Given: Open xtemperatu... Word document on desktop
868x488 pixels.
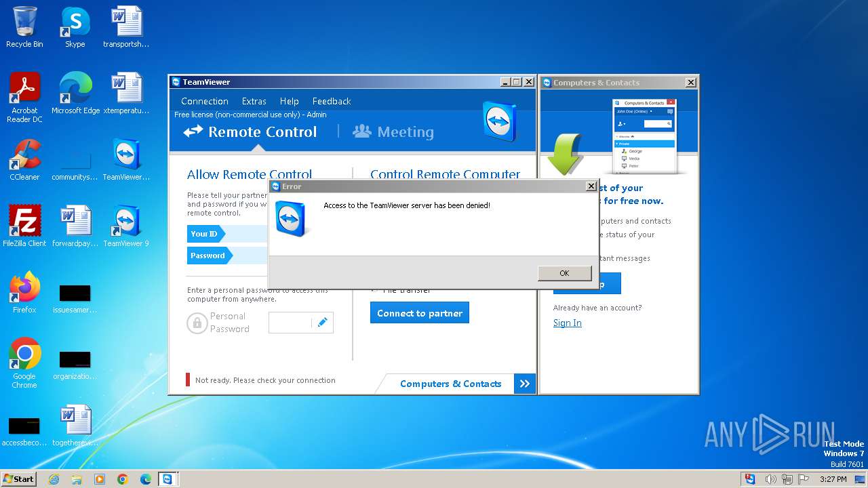Looking at the screenshot, I should coord(126,94).
